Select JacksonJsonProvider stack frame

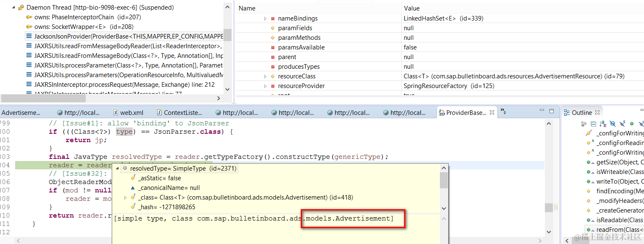(x=124, y=36)
